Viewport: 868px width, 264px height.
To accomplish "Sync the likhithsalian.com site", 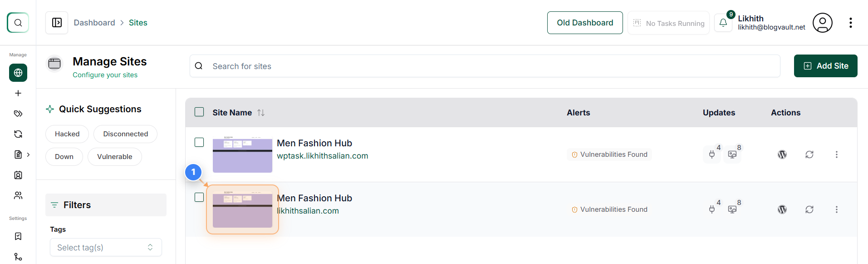I will click(x=809, y=209).
